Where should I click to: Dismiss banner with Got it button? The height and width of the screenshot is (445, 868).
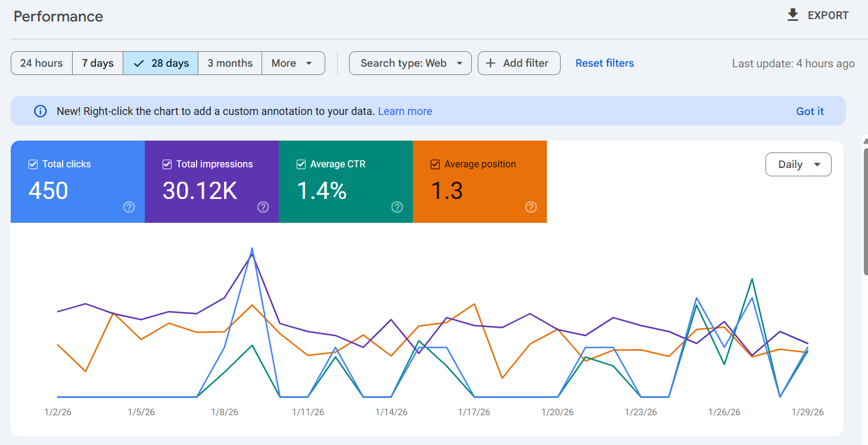coord(810,111)
